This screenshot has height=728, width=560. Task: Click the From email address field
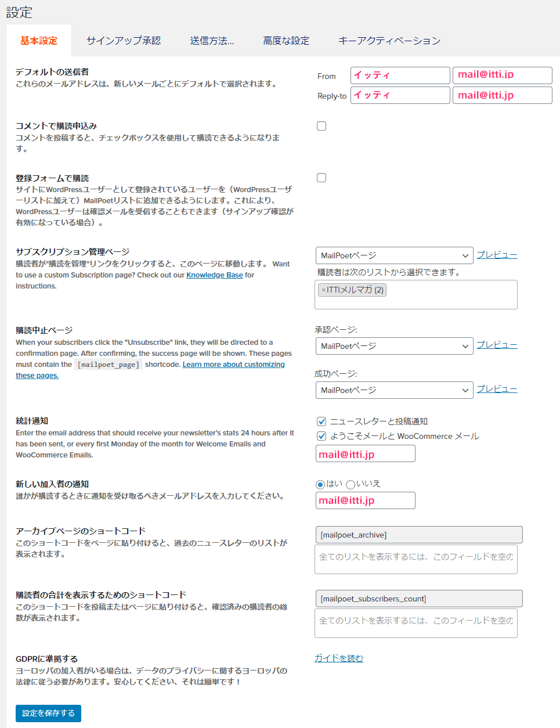point(503,75)
